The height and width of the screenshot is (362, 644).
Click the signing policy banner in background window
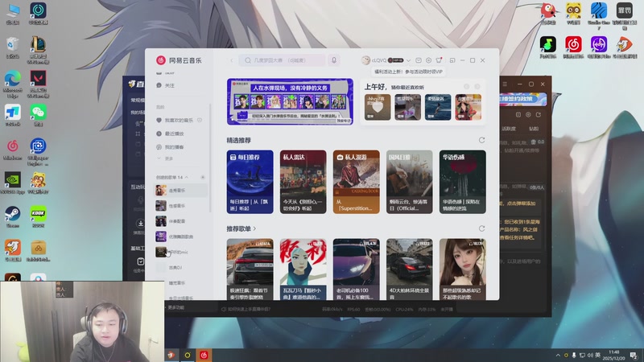pyautogui.click(x=523, y=99)
